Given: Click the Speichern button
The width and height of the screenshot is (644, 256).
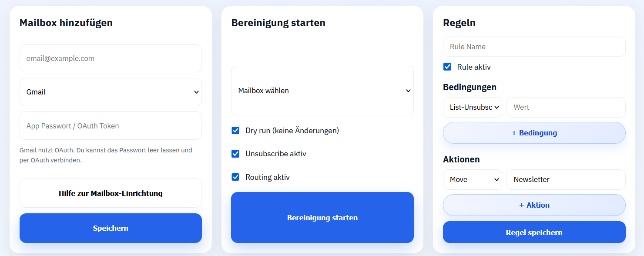Looking at the screenshot, I should tap(111, 228).
